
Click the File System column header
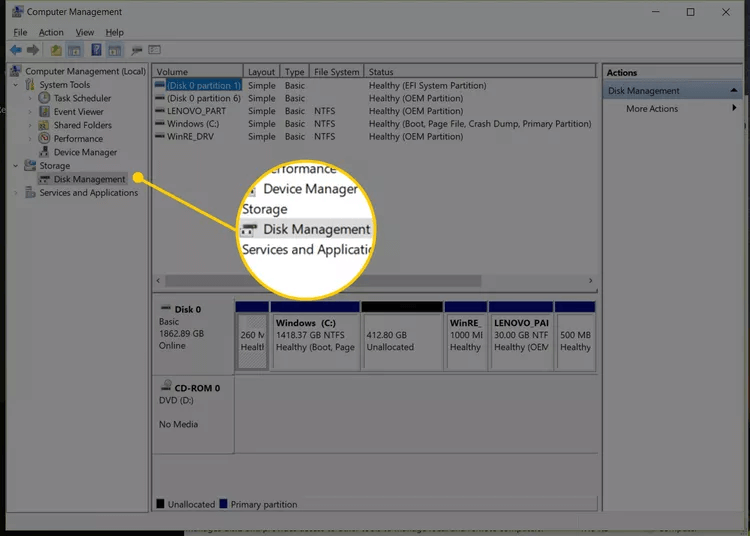pos(335,72)
